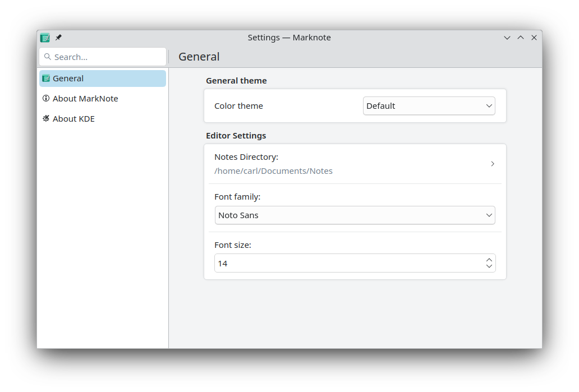Screen dimensions: 579x392
Task: Focus the Search settings field
Action: pyautogui.click(x=103, y=57)
